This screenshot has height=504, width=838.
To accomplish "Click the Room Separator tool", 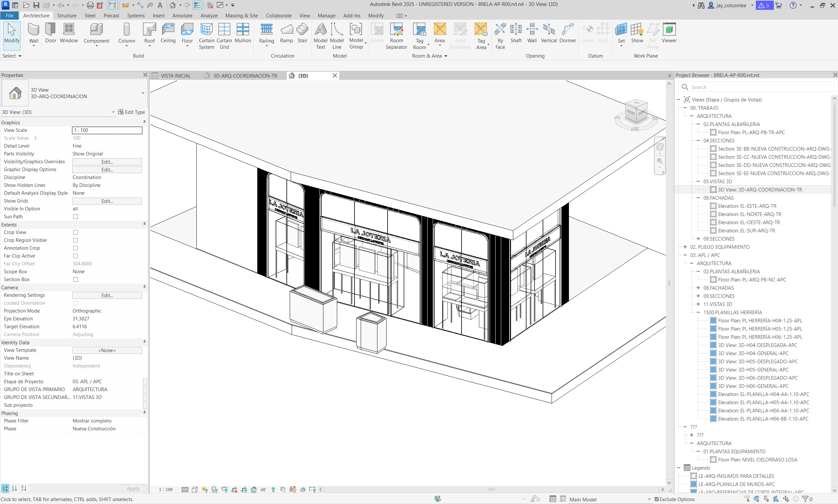I will pos(396,30).
